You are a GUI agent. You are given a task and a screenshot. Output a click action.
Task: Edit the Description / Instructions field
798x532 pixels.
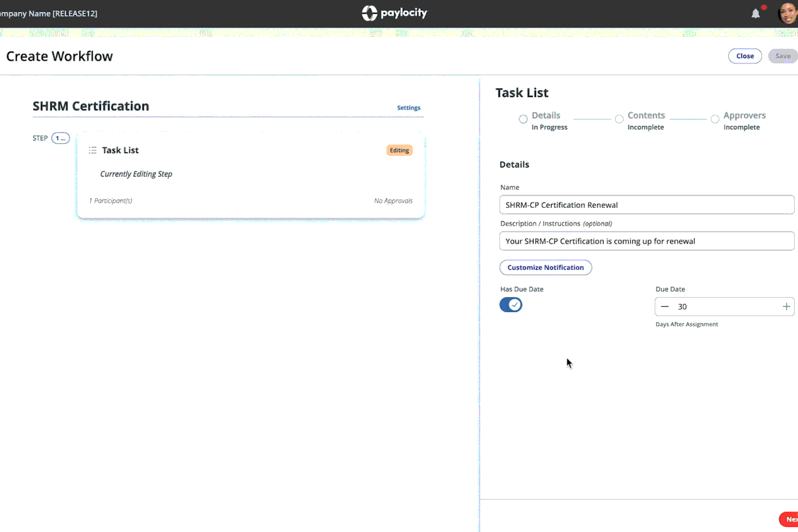click(647, 241)
